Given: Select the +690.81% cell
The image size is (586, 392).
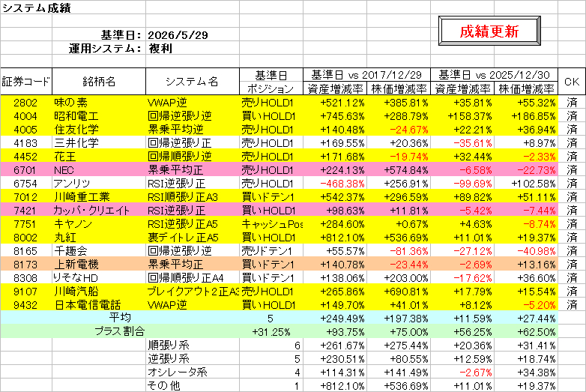Looking at the screenshot, I should coord(399,292).
